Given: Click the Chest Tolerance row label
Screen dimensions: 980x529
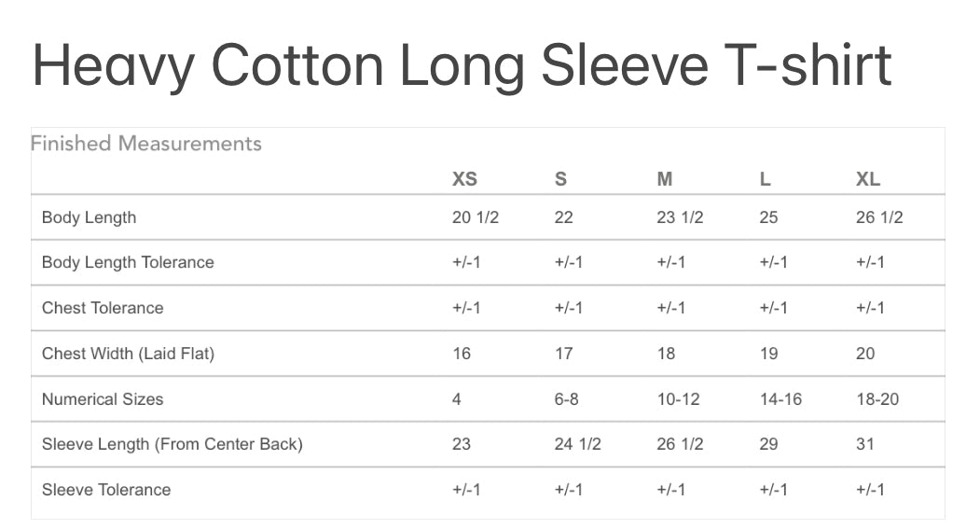Looking at the screenshot, I should [103, 308].
